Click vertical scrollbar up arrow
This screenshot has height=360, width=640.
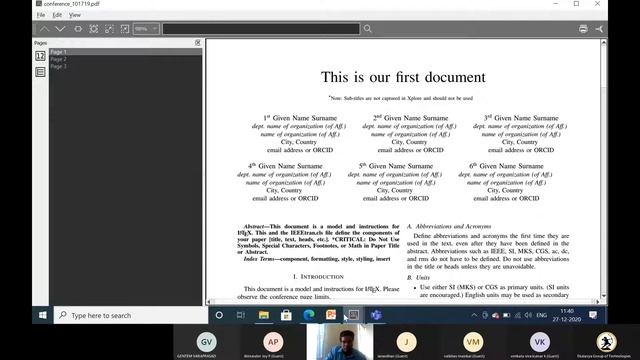(604, 42)
